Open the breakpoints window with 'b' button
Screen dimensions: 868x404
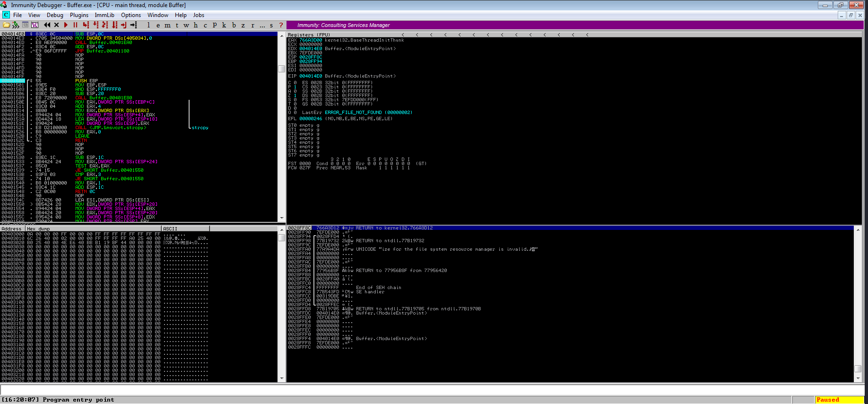point(234,25)
